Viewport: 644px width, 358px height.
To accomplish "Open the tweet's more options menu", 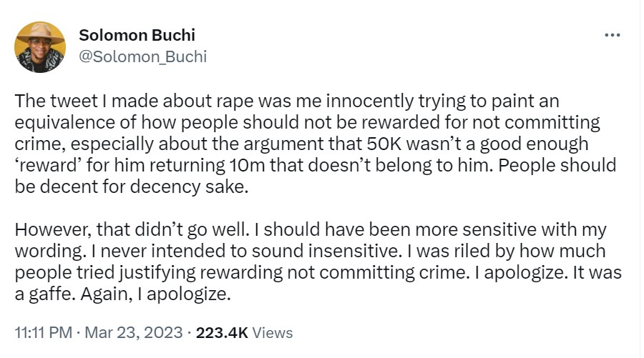I will [x=613, y=35].
